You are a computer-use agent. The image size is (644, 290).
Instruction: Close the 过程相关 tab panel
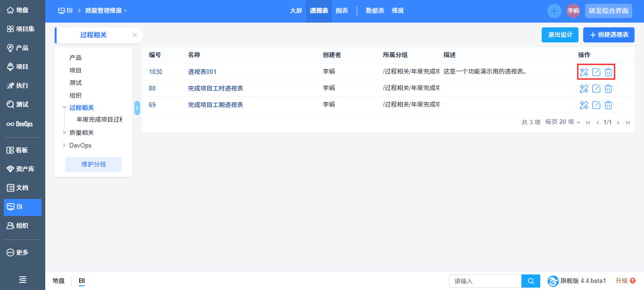click(135, 35)
